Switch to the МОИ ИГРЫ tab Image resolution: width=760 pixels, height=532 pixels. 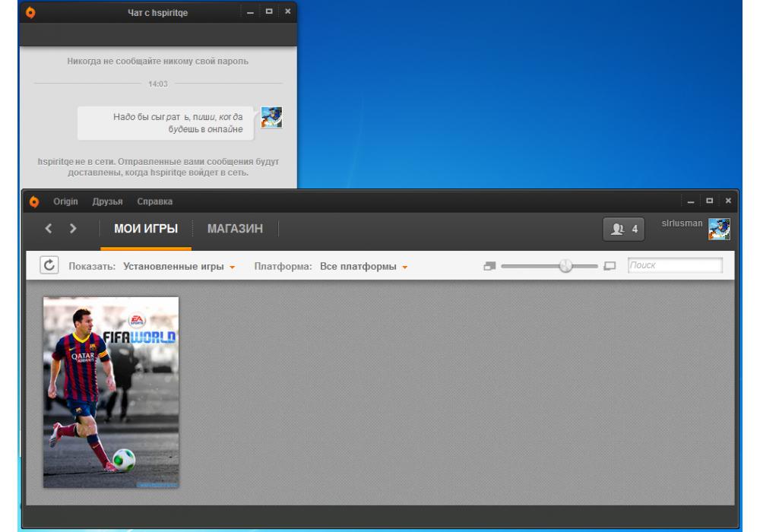click(146, 229)
